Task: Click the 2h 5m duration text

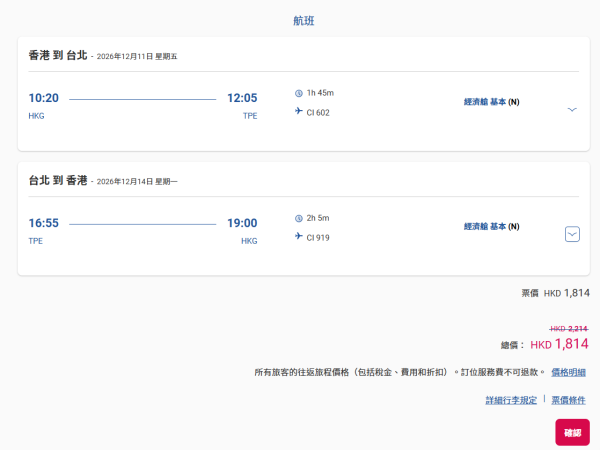Action: (318, 218)
